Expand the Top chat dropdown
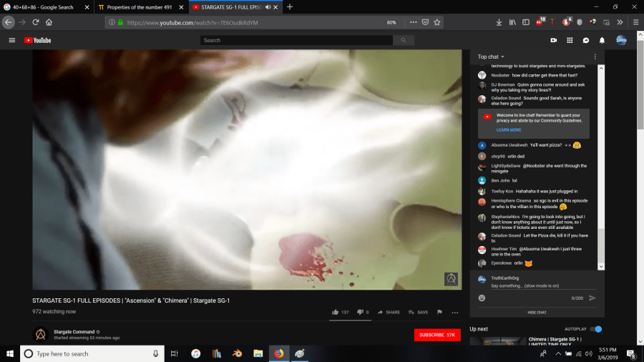This screenshot has height=362, width=644. click(491, 57)
